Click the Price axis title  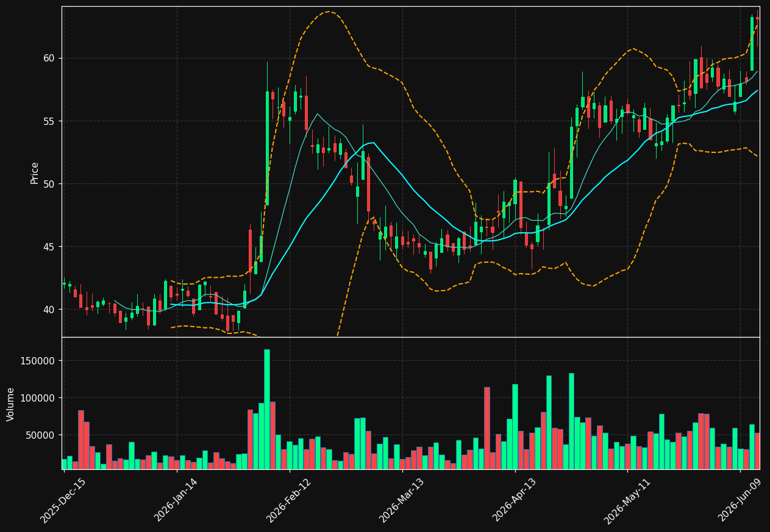coord(35,172)
